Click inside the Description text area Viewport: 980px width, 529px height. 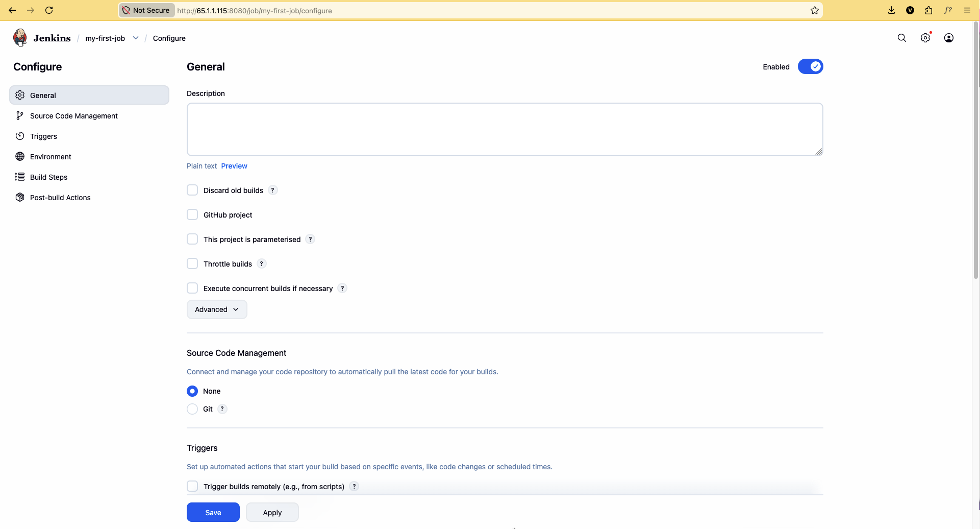pyautogui.click(x=505, y=129)
